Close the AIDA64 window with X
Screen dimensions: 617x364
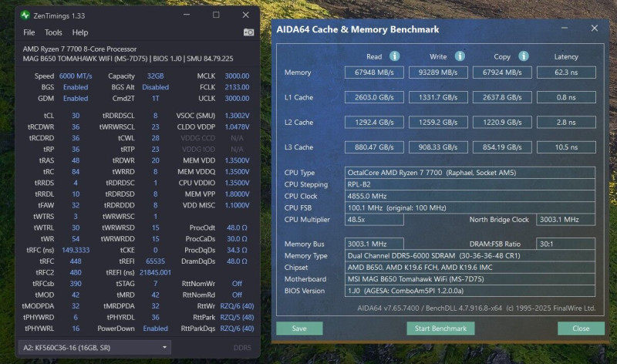click(x=594, y=29)
